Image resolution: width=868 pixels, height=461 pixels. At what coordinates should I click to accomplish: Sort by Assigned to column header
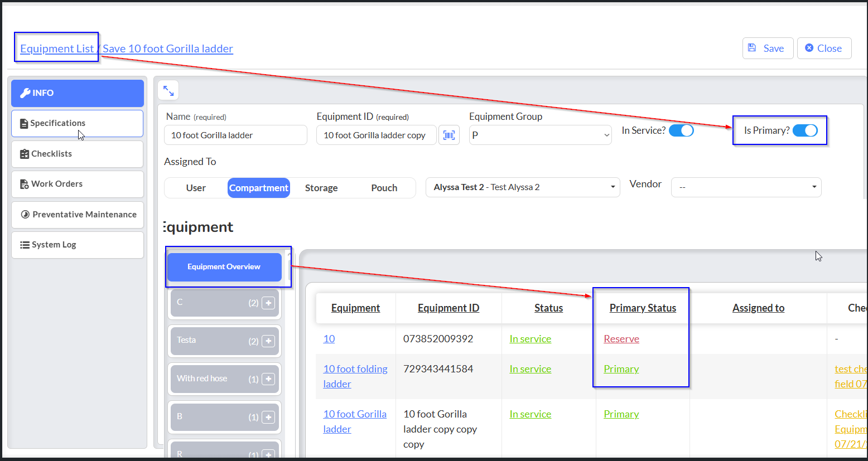pyautogui.click(x=758, y=308)
